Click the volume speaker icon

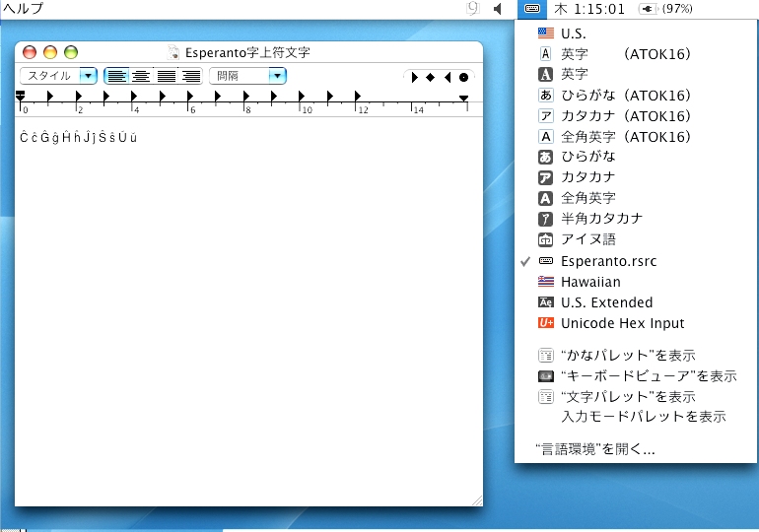pos(498,9)
